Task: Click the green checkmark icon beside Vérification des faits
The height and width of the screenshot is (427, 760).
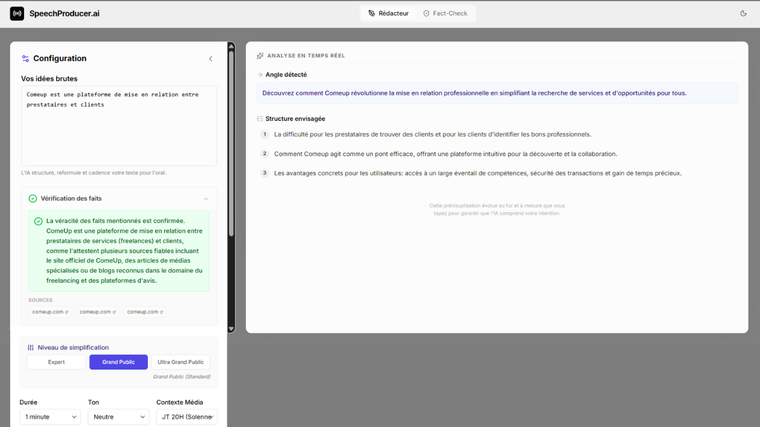Action: [x=33, y=199]
